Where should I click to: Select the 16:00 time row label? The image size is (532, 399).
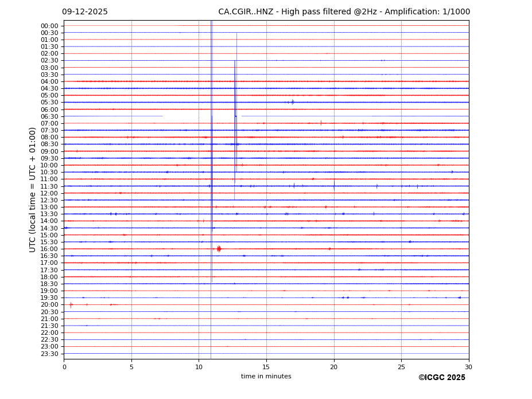pyautogui.click(x=49, y=249)
